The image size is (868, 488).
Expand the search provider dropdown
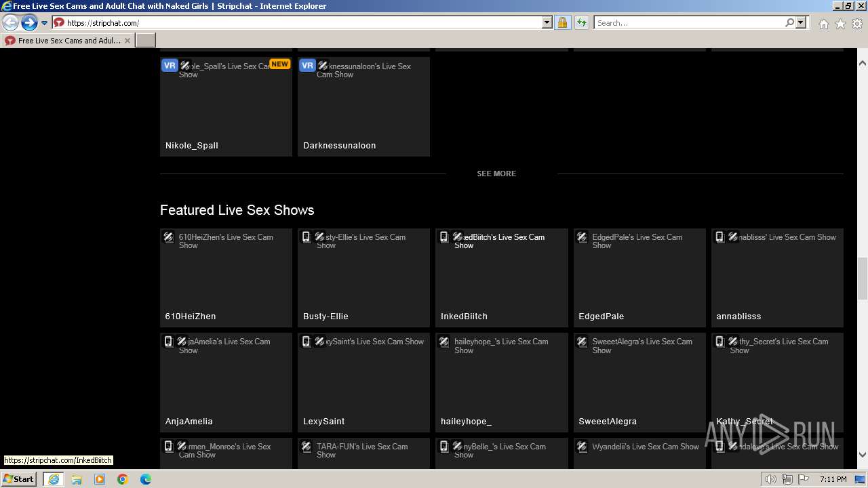801,23
